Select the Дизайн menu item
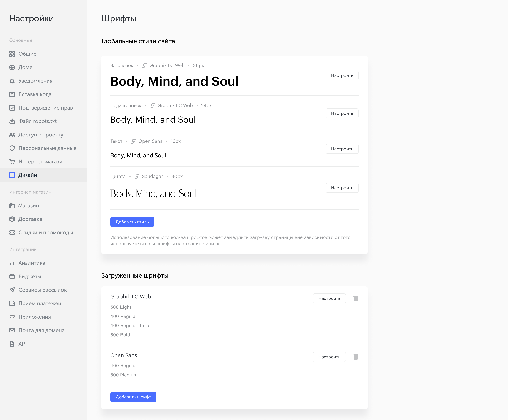The height and width of the screenshot is (420, 508). coord(27,175)
